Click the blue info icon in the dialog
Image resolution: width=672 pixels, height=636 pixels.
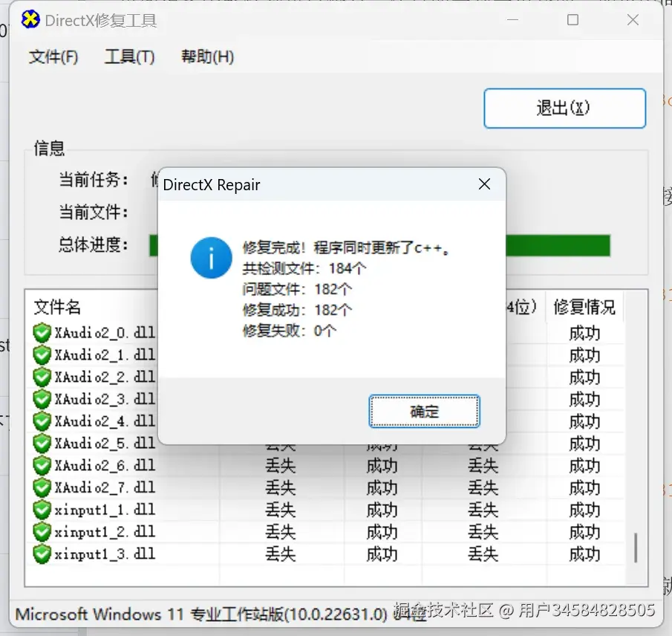tap(212, 258)
